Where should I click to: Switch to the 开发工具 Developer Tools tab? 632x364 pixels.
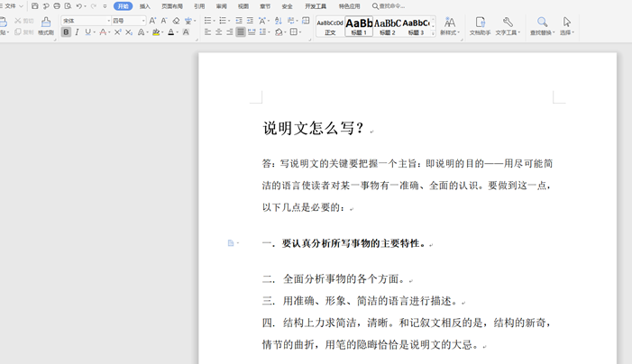(x=316, y=6)
